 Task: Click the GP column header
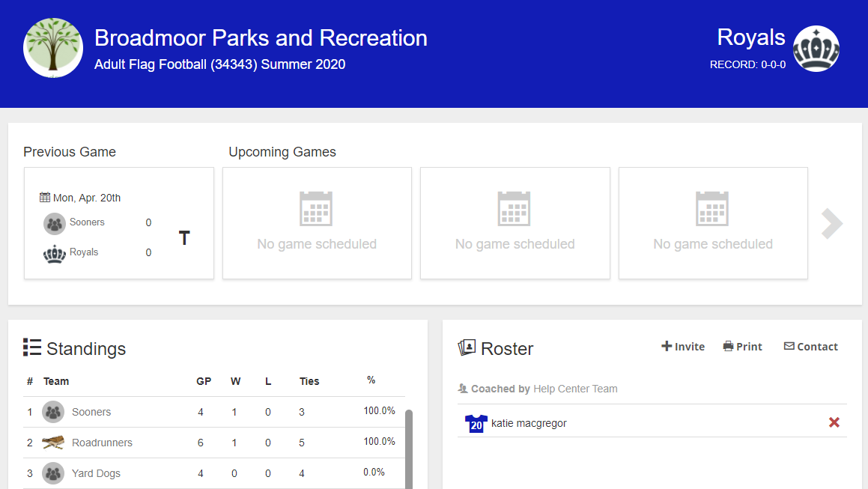(x=204, y=381)
